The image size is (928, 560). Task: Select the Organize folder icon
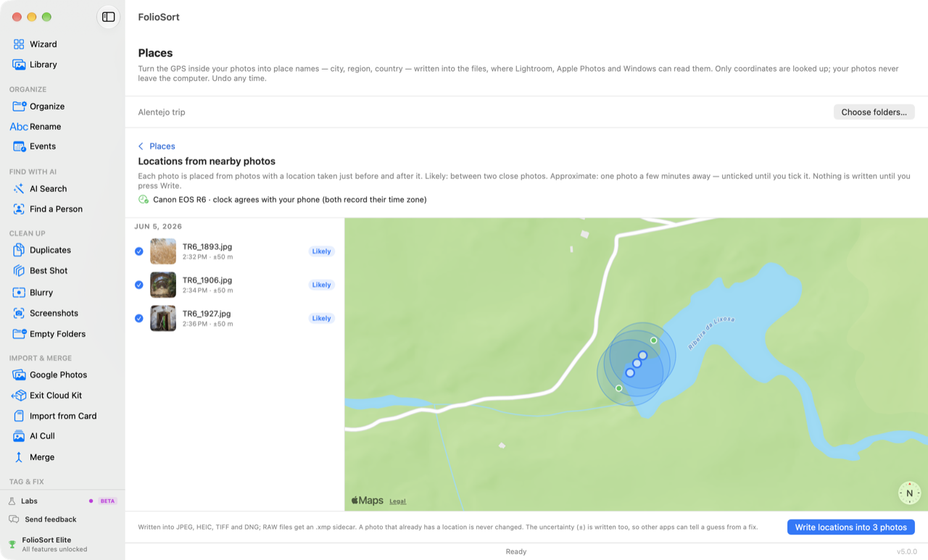(19, 106)
